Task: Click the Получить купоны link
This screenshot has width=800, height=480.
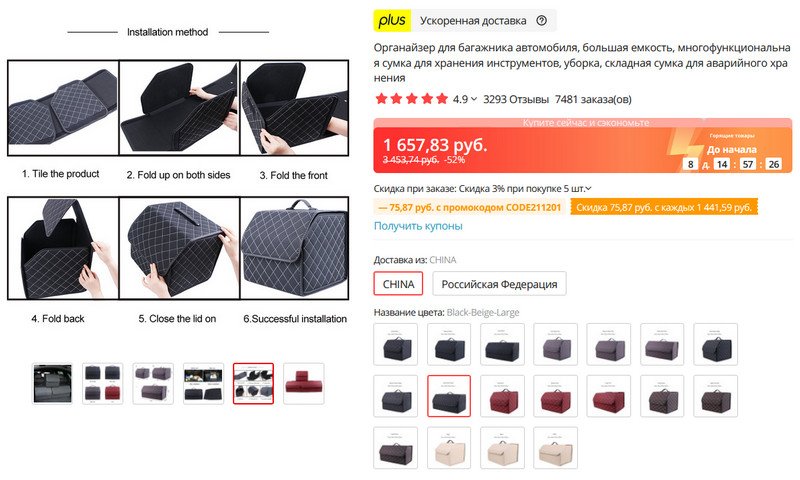Action: pyautogui.click(x=418, y=226)
